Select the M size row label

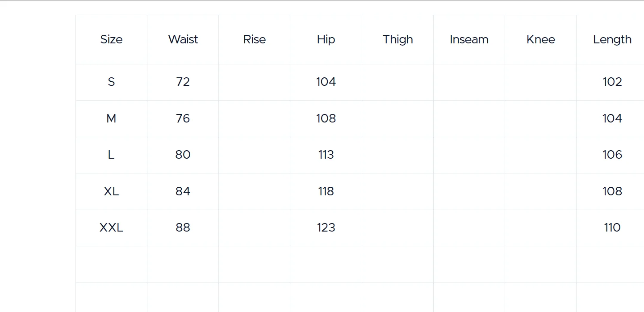coord(111,118)
